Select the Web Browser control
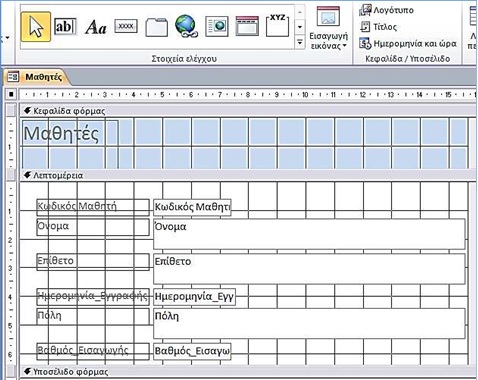This screenshot has width=478, height=380. pos(217,26)
